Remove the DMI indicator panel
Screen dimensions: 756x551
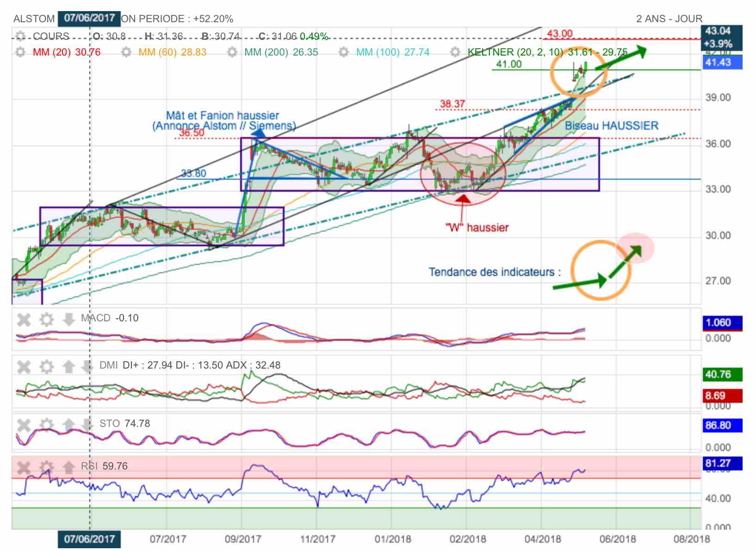(x=24, y=367)
